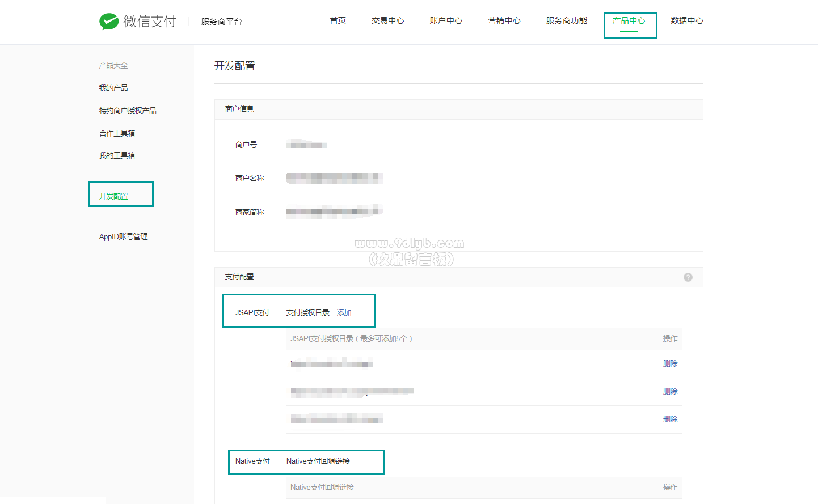Open 产品大全 in sidebar
The height and width of the screenshot is (504, 818).
(x=113, y=65)
